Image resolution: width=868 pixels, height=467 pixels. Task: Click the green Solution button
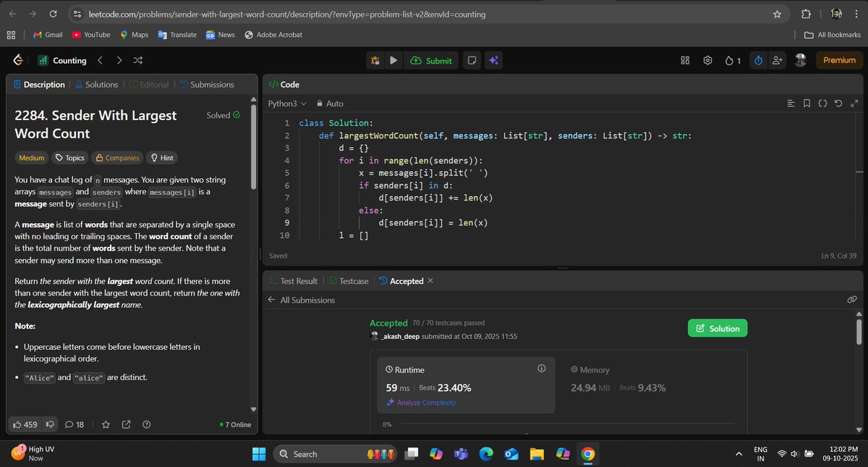click(718, 329)
